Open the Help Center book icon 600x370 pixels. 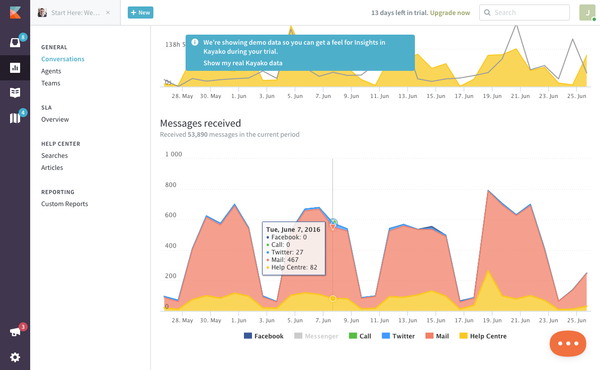coord(15,93)
